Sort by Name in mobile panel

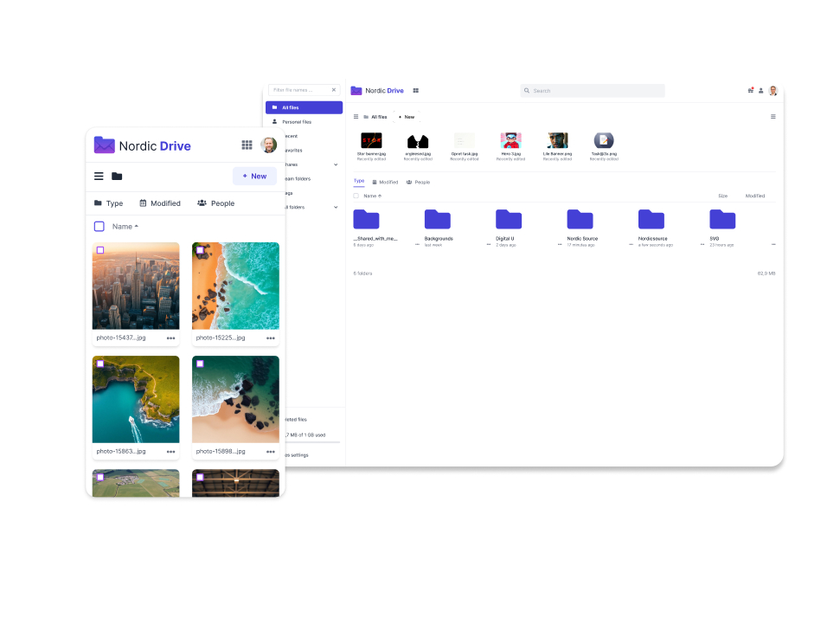(x=125, y=226)
